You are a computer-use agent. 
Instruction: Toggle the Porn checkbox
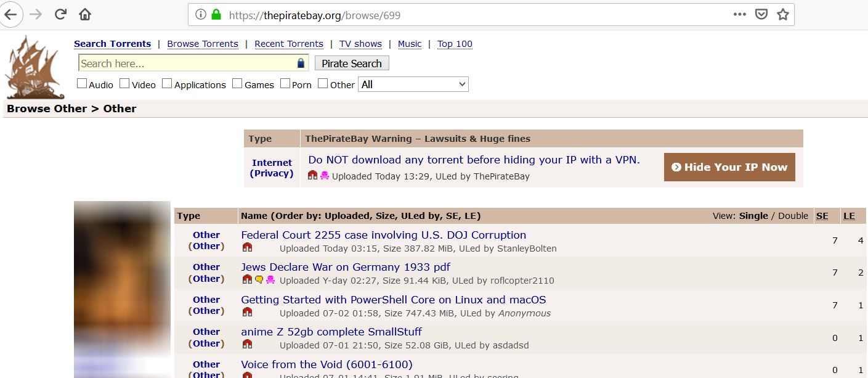click(x=285, y=83)
